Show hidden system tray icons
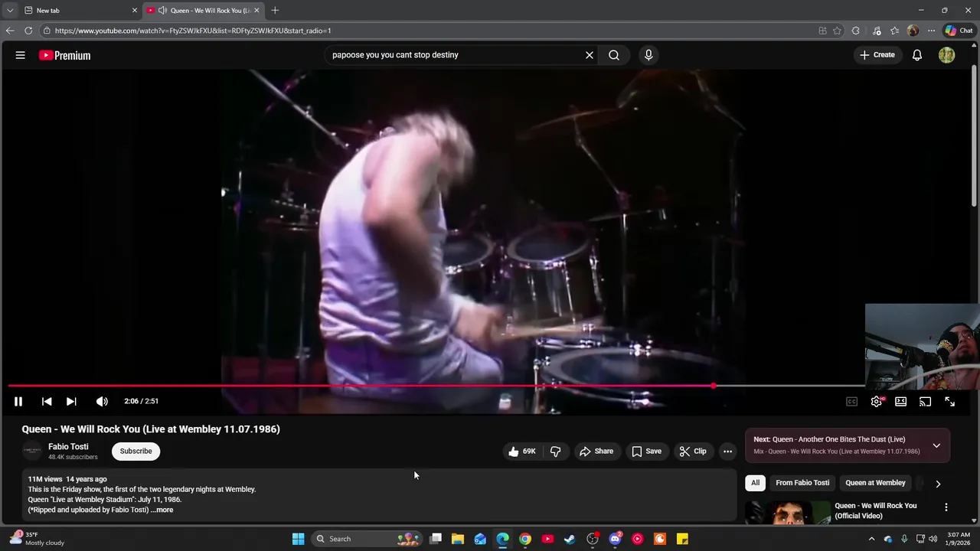Image resolution: width=980 pixels, height=551 pixels. click(871, 539)
